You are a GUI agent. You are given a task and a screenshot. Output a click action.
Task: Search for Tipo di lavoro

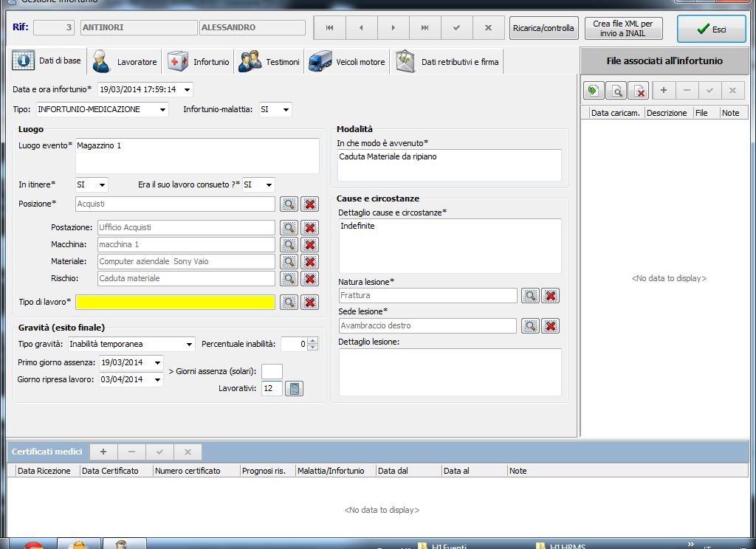click(289, 302)
